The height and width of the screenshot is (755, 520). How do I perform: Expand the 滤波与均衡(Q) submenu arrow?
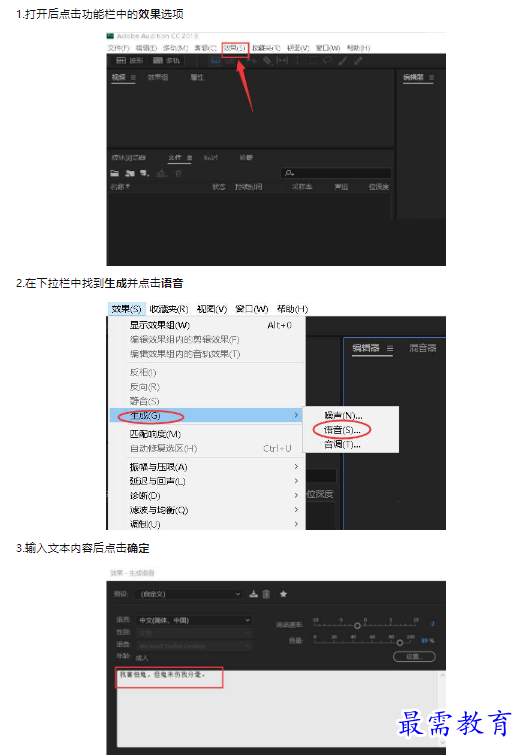[x=296, y=509]
